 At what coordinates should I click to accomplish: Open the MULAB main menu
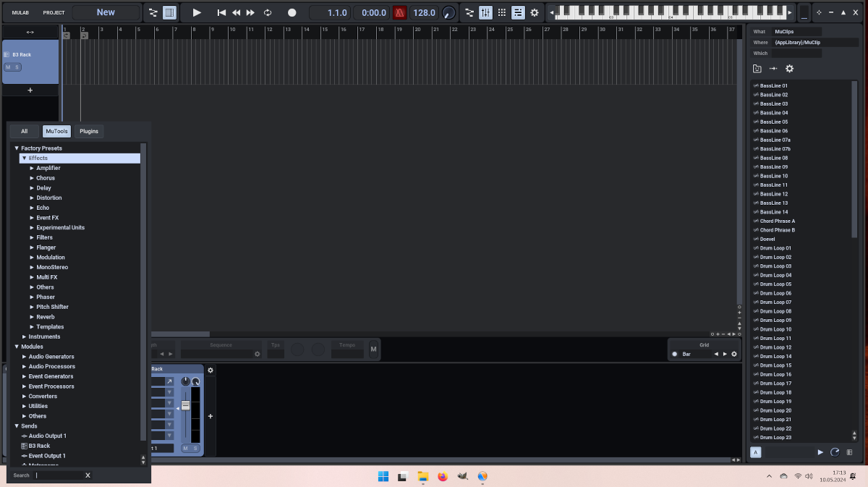point(20,12)
